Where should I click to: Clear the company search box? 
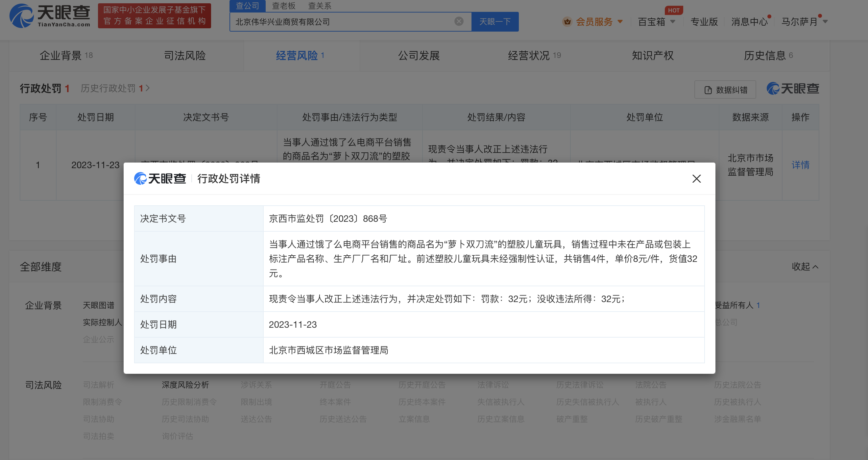click(459, 22)
